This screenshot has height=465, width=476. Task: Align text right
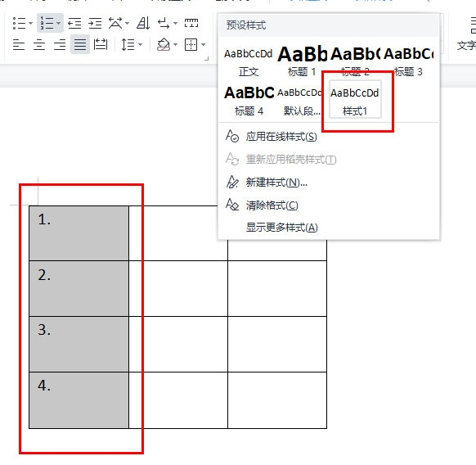60,45
